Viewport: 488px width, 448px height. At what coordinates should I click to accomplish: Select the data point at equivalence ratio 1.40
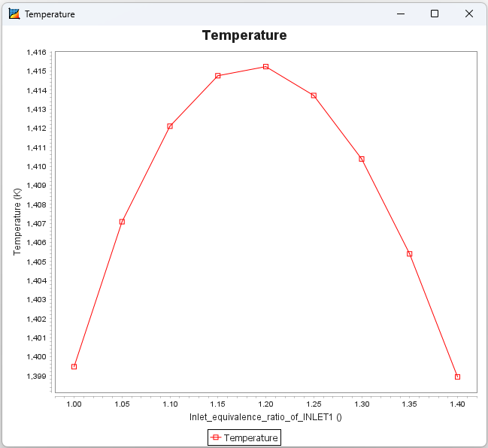coord(457,377)
